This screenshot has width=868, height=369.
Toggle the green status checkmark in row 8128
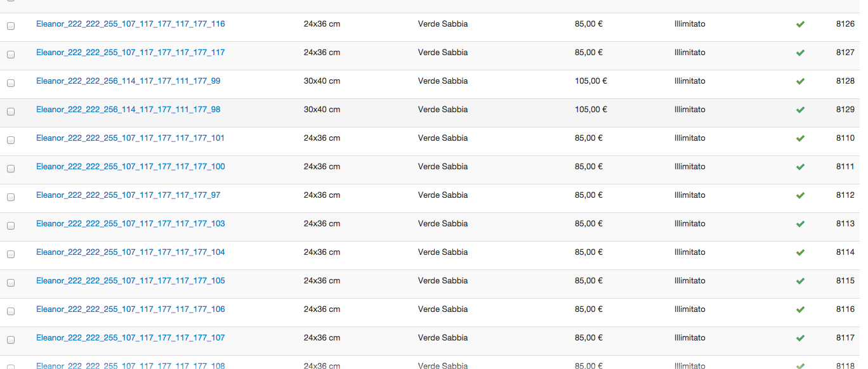click(800, 81)
